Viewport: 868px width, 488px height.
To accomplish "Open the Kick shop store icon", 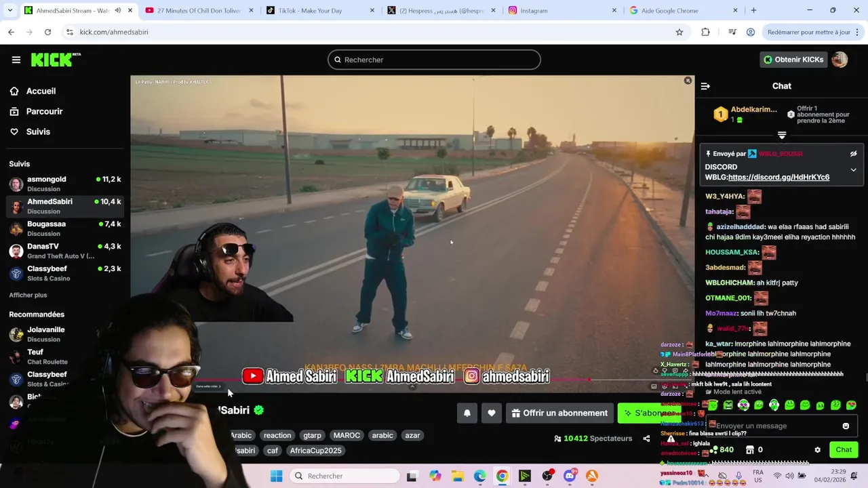I will click(750, 449).
